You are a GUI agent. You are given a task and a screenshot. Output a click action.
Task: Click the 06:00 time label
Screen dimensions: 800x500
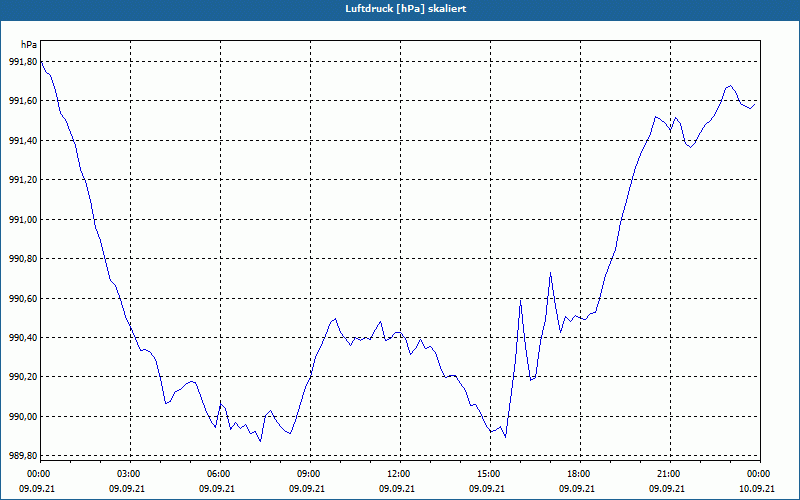(220, 474)
